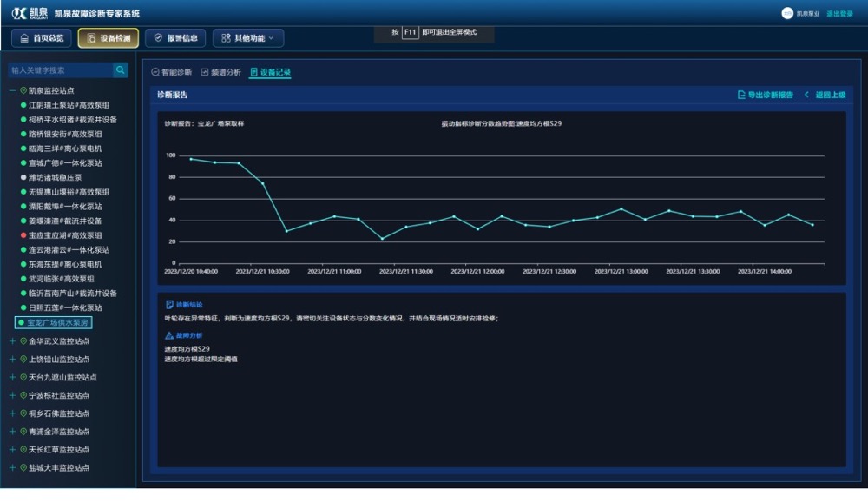Open the 报警信息 page
The image size is (868, 502).
(175, 38)
